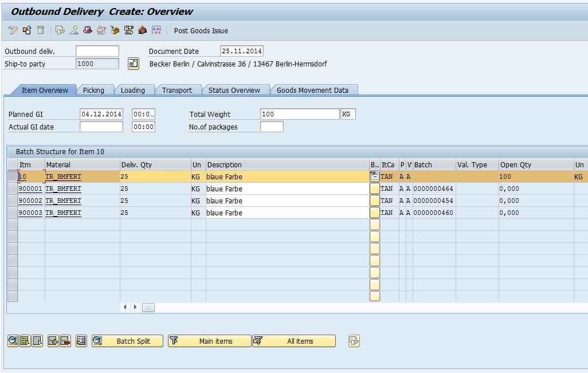Collapse batch split for item 10

(374, 176)
